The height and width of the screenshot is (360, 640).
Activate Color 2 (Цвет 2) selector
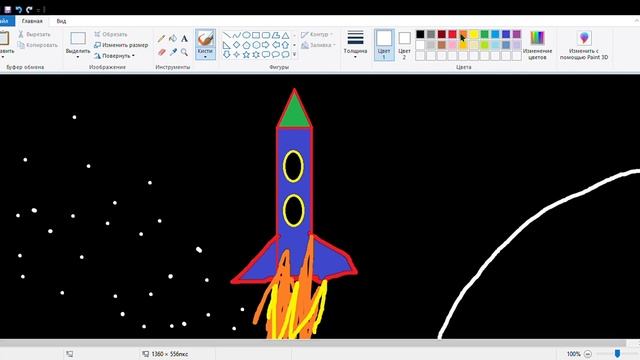point(404,45)
